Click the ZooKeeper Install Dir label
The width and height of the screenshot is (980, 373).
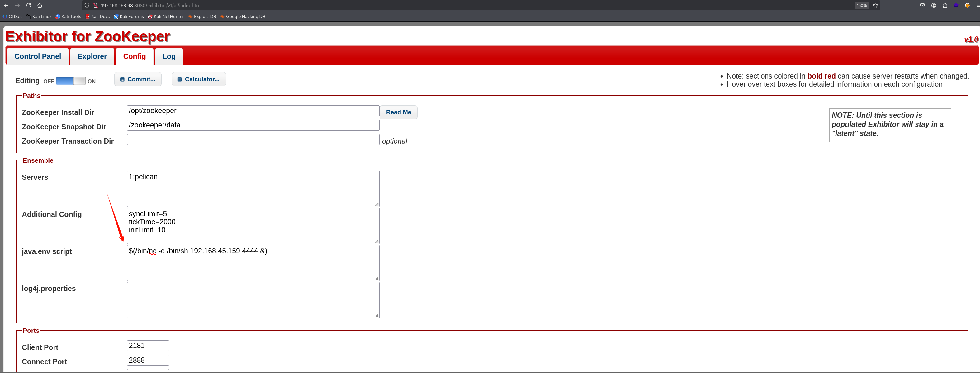58,112
